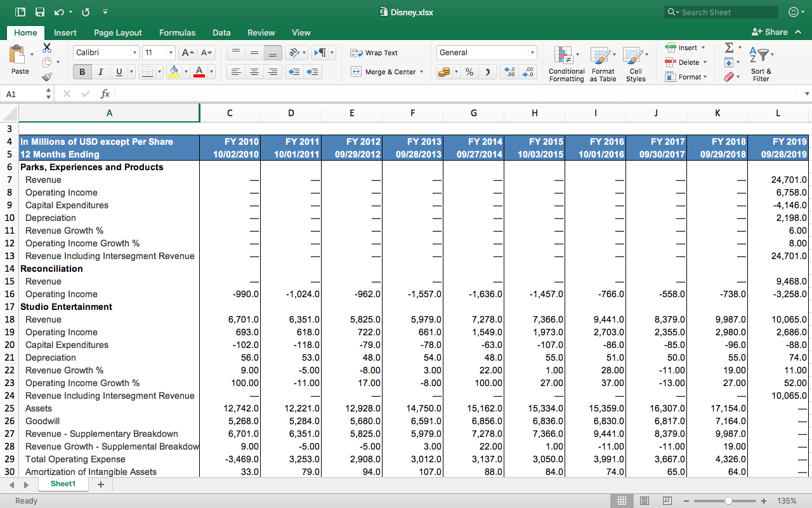Decrease decimal places

528,72
